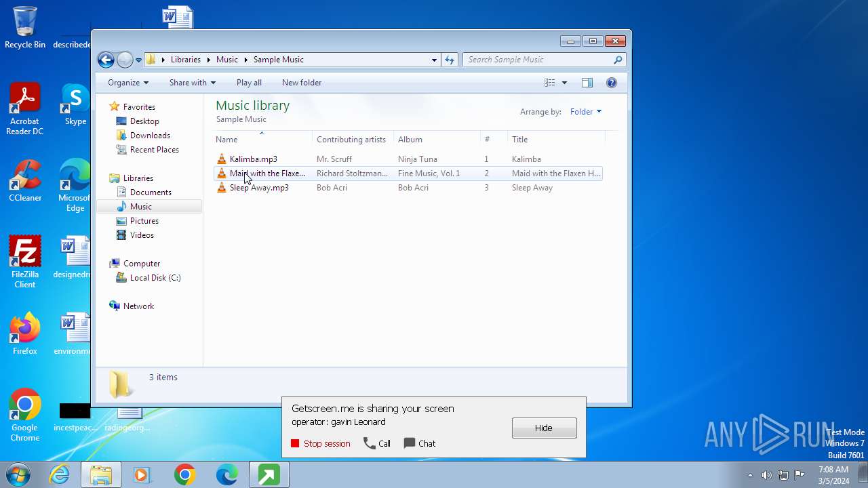Select Libraries in the navigation pane
The width and height of the screenshot is (868, 488).
tap(138, 178)
